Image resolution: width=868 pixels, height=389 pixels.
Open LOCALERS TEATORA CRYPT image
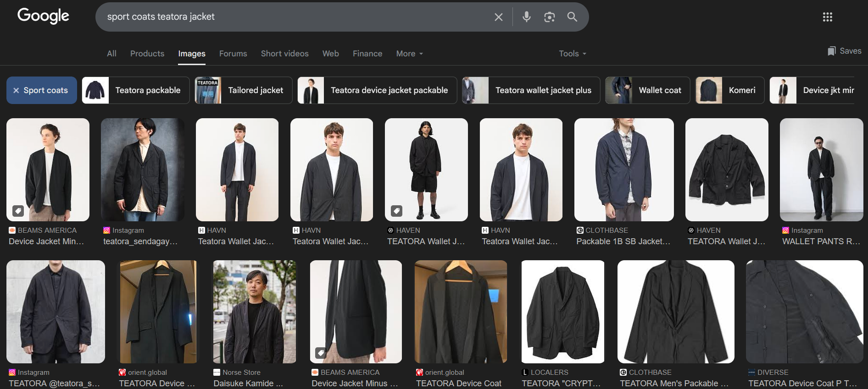563,312
